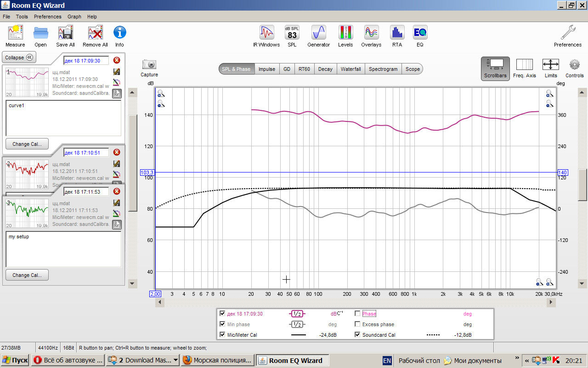The height and width of the screenshot is (368, 588).
Task: Expand the Download Master taskbar group
Action: 175,361
